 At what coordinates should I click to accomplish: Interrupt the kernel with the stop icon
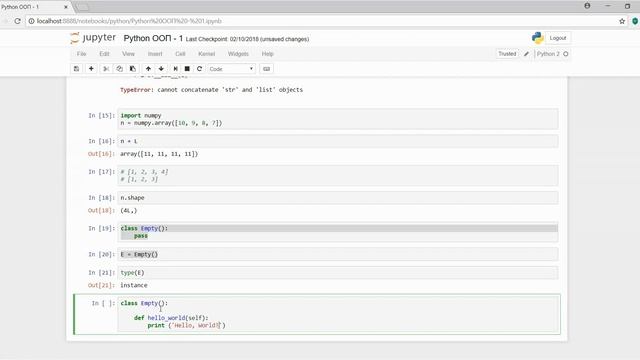tap(187, 69)
